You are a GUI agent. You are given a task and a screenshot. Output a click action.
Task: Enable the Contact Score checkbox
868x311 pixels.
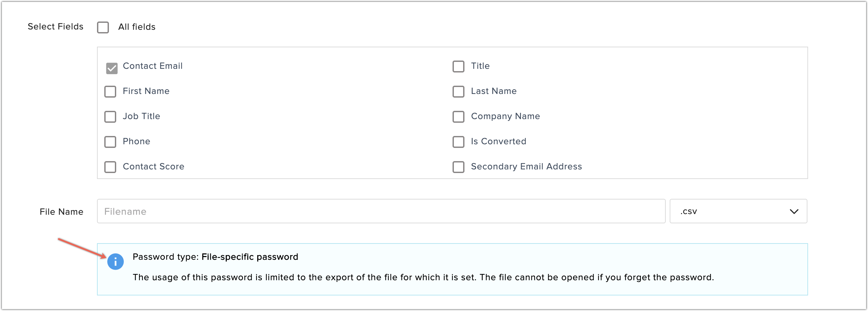pyautogui.click(x=110, y=167)
